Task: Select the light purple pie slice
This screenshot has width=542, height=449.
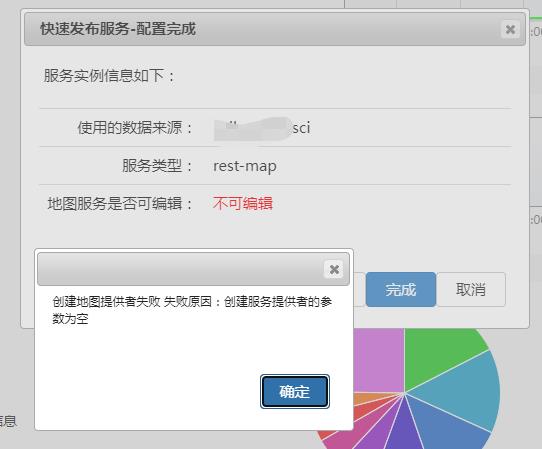Action: point(379,359)
